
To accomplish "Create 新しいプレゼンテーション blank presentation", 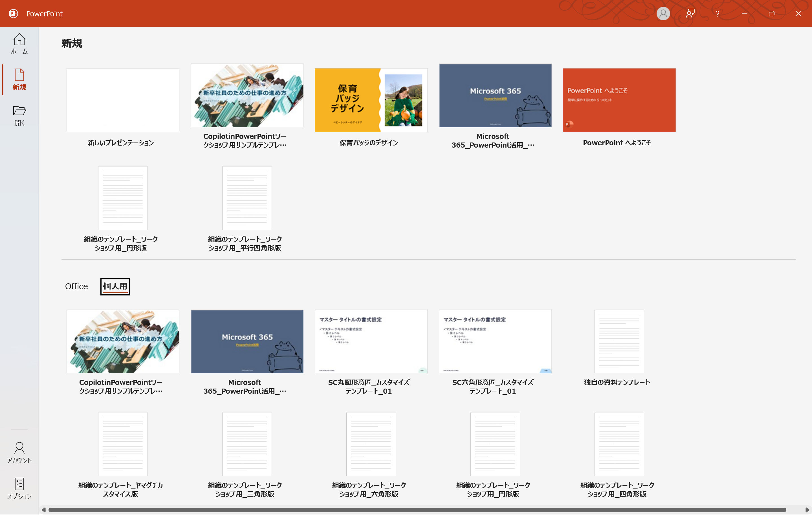I will pos(123,100).
